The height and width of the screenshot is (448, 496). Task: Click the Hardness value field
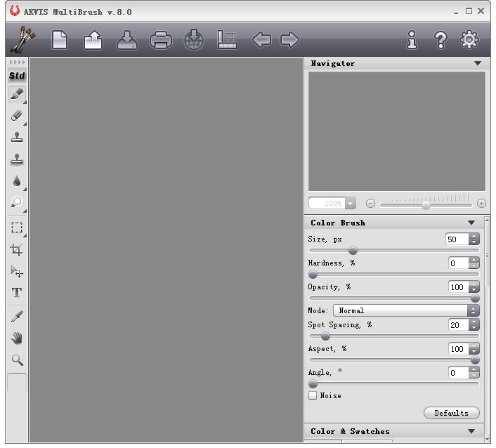(x=458, y=263)
